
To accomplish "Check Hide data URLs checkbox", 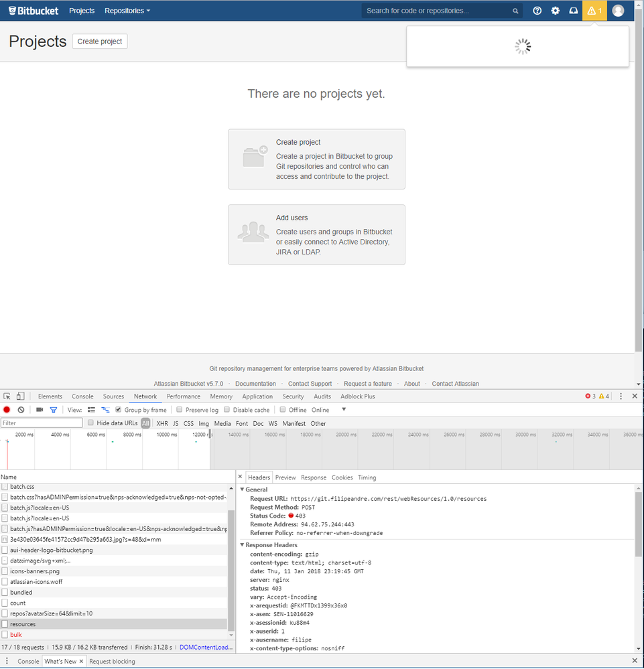I will (x=90, y=423).
